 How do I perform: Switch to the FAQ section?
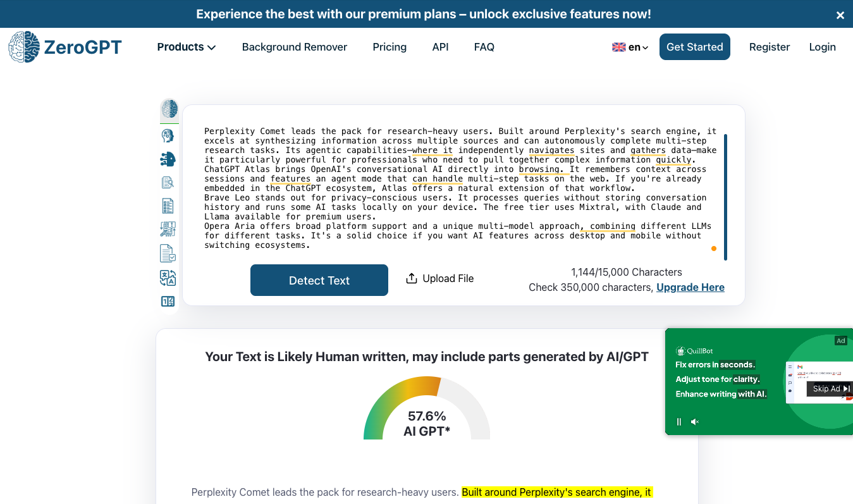tap(484, 47)
